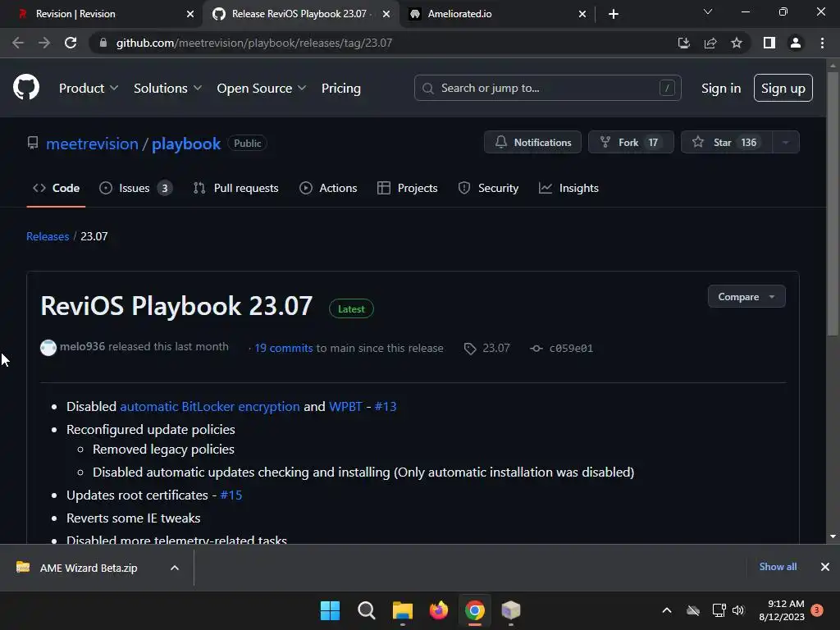Viewport: 840px width, 630px height.
Task: Fork the repository
Action: [x=631, y=142]
